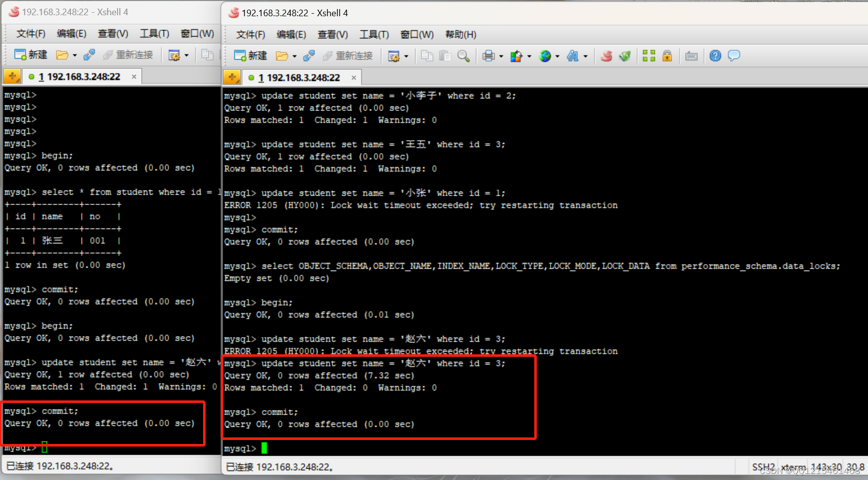Image resolution: width=868 pixels, height=480 pixels.
Task: Expand the open-folder dropdown arrow in right window
Action: point(295,56)
